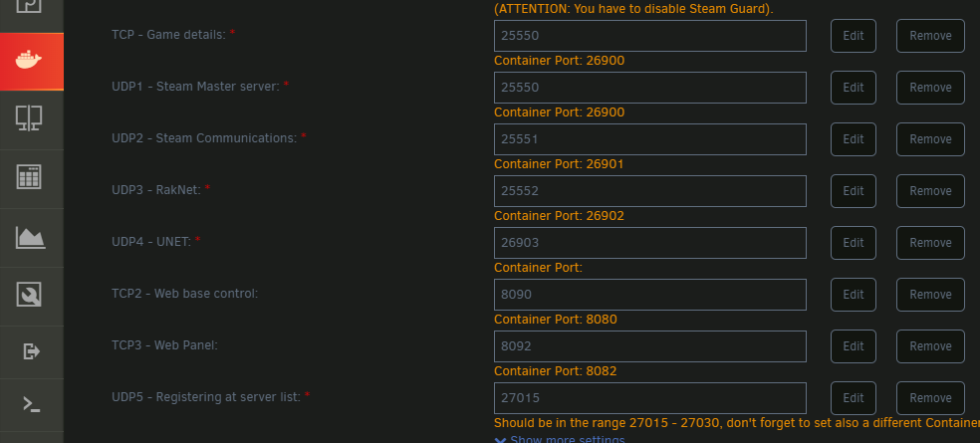Image resolution: width=980 pixels, height=443 pixels.
Task: Remove the TCP3 - Web Panel entry
Action: (930, 346)
